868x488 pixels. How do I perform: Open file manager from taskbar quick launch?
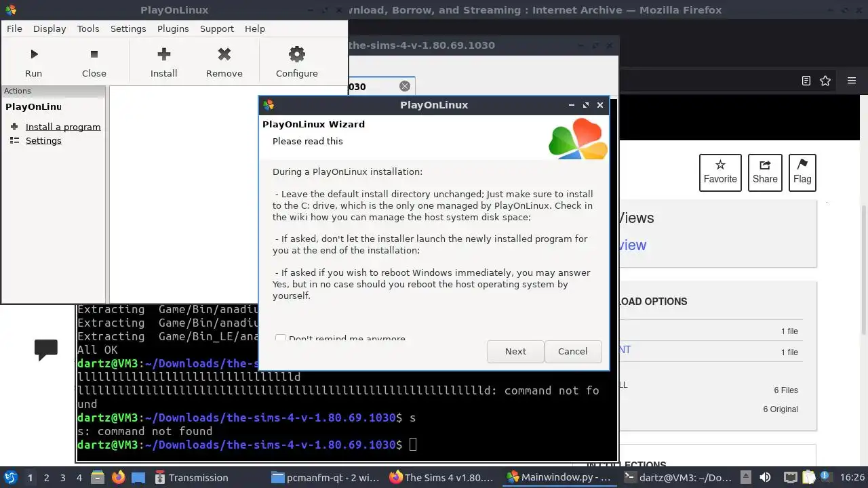click(x=97, y=478)
